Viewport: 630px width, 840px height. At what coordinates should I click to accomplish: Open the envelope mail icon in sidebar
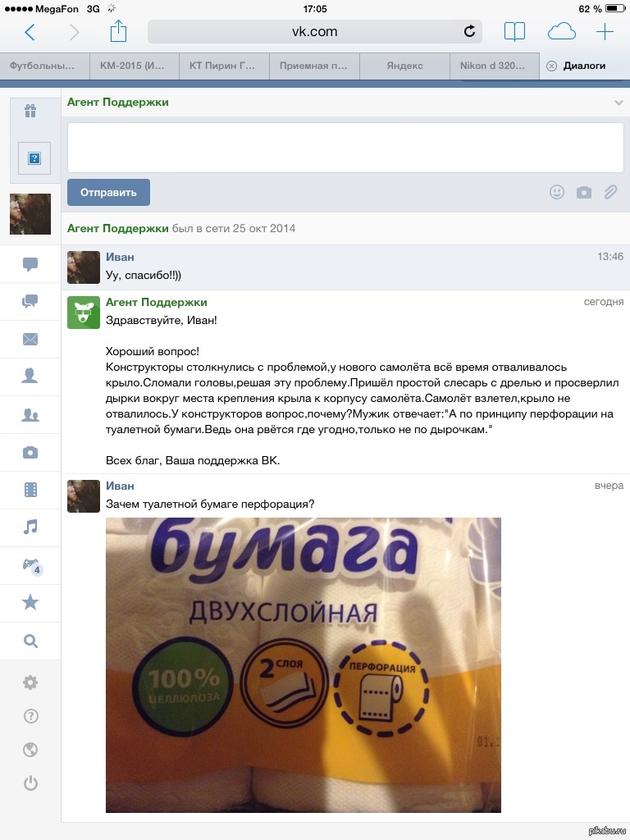(30, 339)
